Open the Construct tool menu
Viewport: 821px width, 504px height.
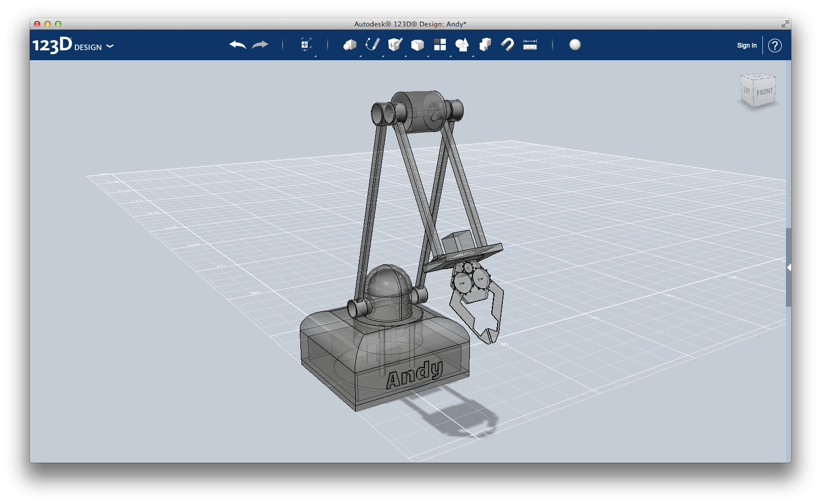(395, 44)
